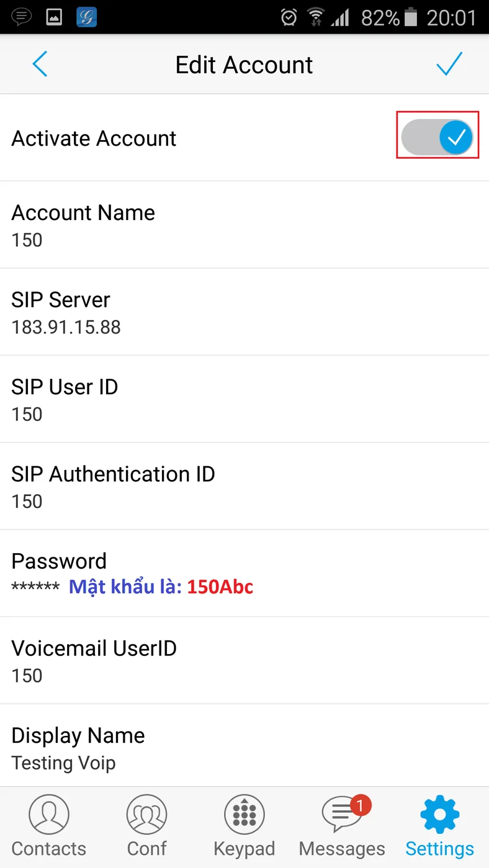
Task: Tap the back arrow icon
Action: pyautogui.click(x=40, y=64)
